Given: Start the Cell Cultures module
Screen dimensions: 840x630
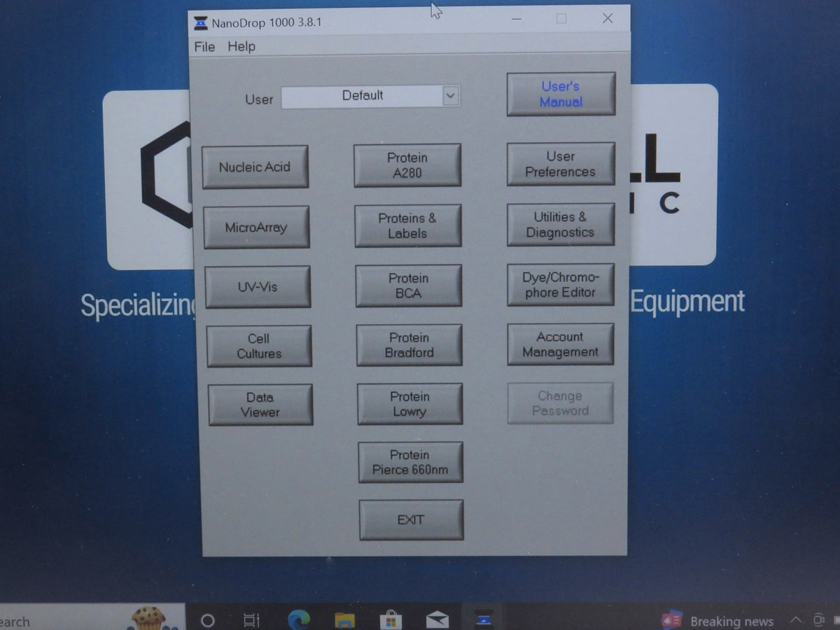Looking at the screenshot, I should tap(259, 346).
